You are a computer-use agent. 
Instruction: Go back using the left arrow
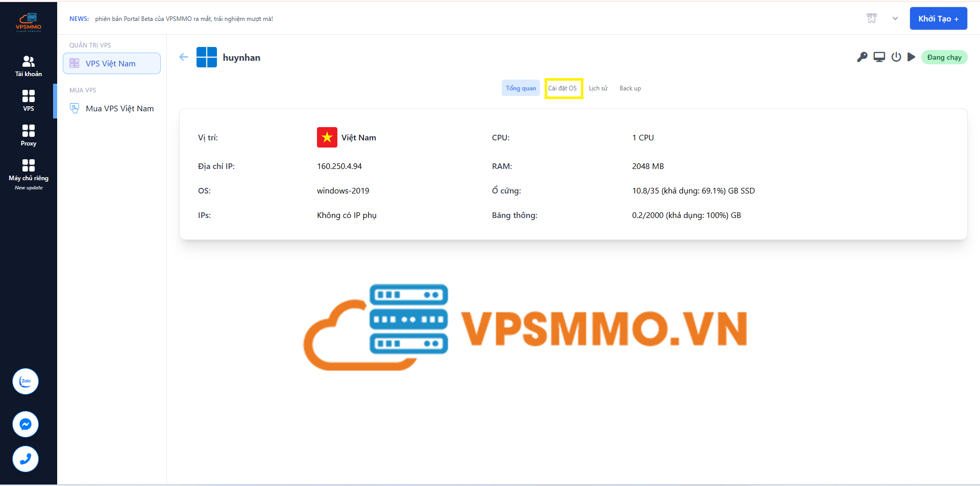pyautogui.click(x=184, y=57)
